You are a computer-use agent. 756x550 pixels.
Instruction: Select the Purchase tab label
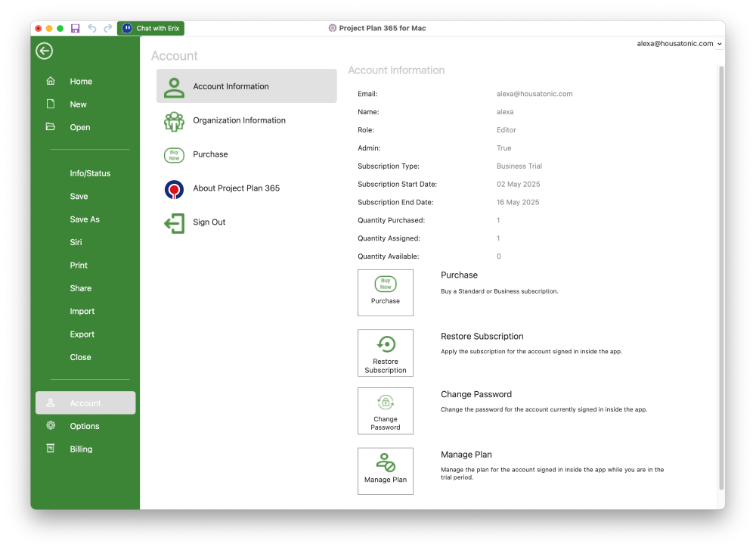pyautogui.click(x=210, y=154)
